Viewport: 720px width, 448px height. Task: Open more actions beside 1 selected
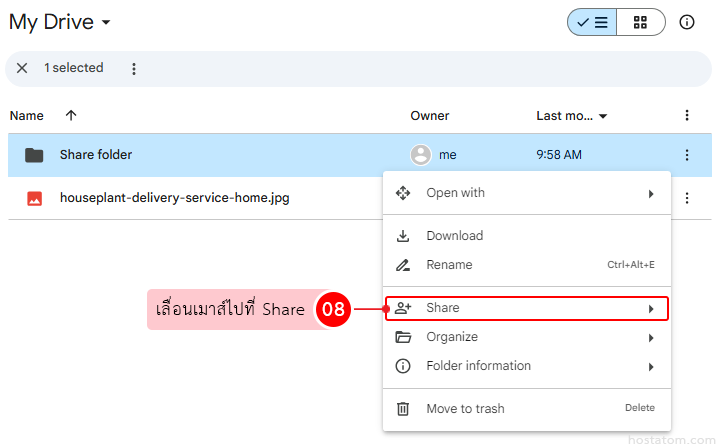134,68
